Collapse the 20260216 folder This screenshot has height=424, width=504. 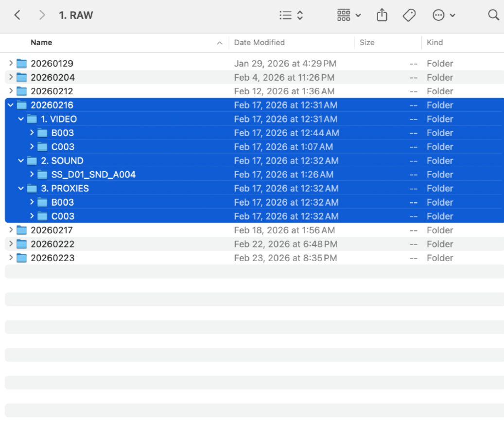11,105
